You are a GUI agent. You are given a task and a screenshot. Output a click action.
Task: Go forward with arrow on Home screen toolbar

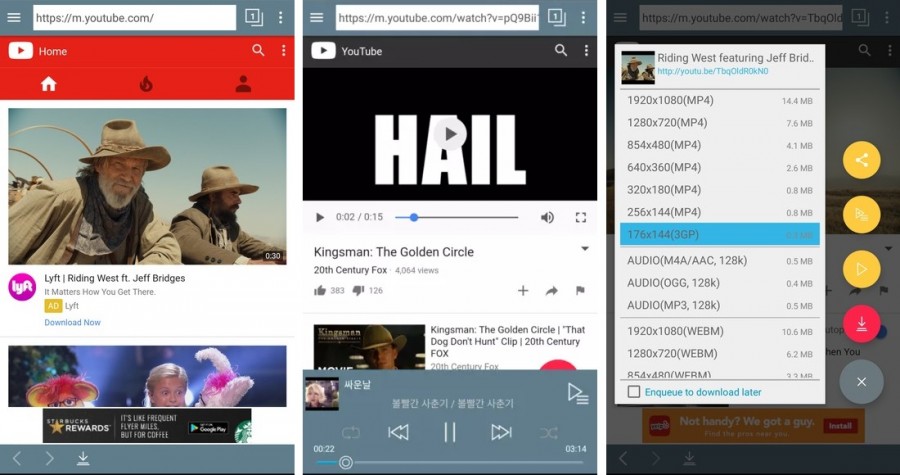(x=50, y=458)
